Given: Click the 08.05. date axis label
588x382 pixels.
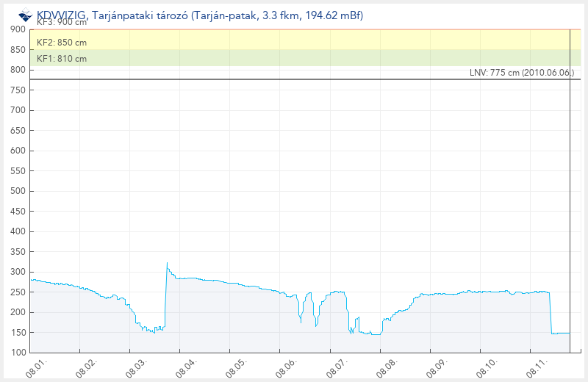Looking at the screenshot, I should tap(237, 368).
